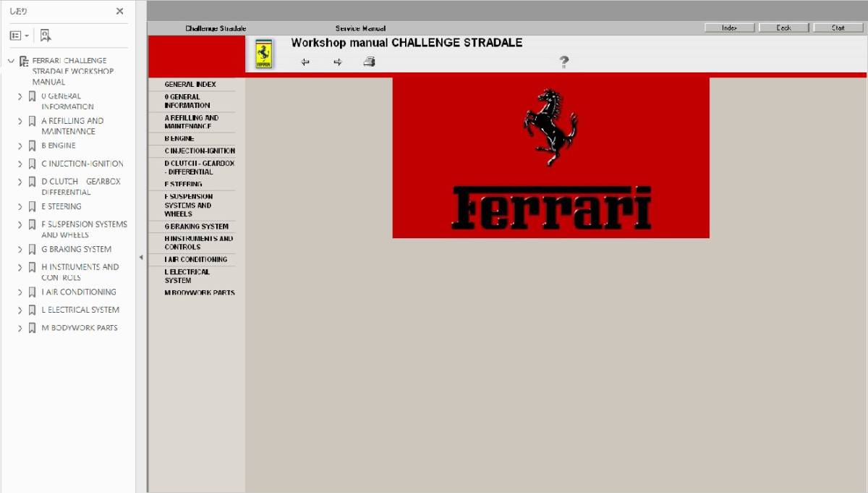Select A REFILLING AND MAINTENANCE in page menu
This screenshot has width=868, height=493.
click(x=191, y=122)
